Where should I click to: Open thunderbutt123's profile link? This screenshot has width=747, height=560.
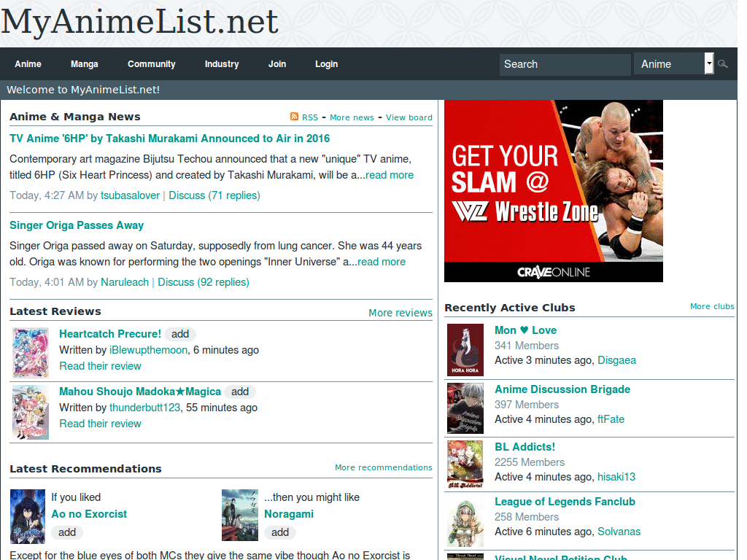click(x=145, y=408)
